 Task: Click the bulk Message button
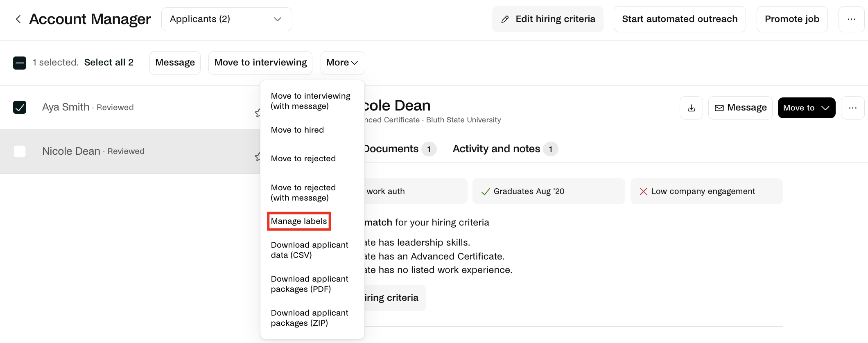click(x=175, y=63)
